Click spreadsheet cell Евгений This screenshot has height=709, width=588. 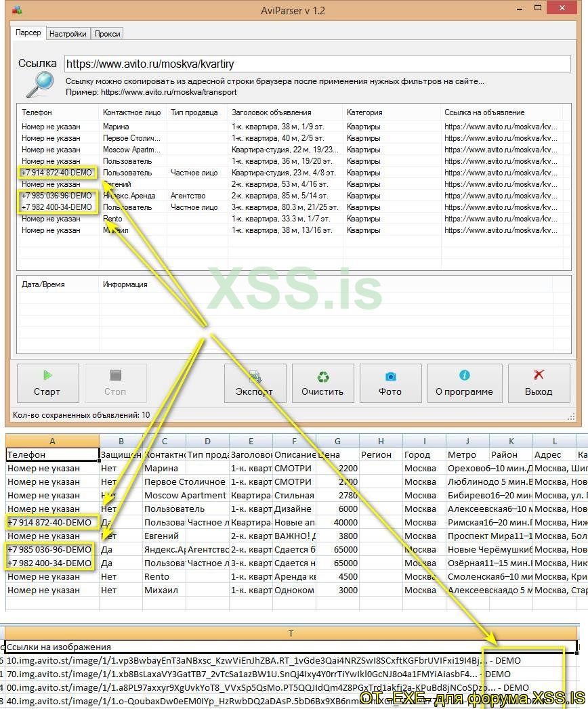click(x=164, y=536)
